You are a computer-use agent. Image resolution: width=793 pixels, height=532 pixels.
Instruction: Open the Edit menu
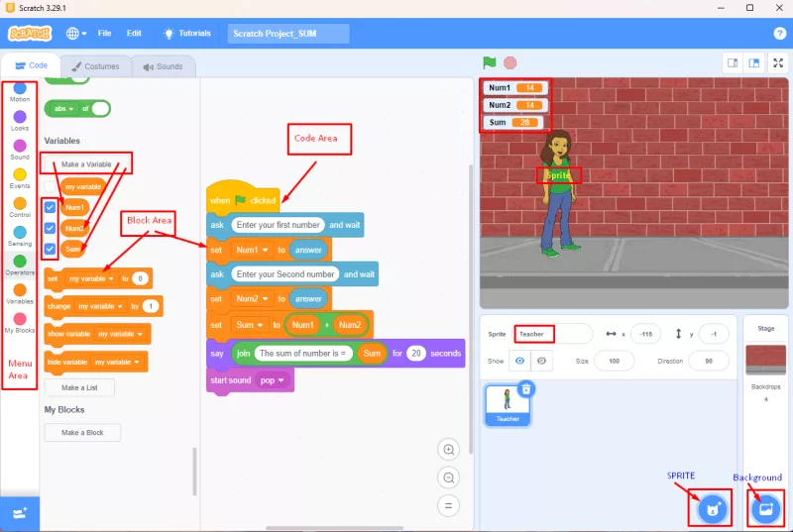(x=134, y=34)
